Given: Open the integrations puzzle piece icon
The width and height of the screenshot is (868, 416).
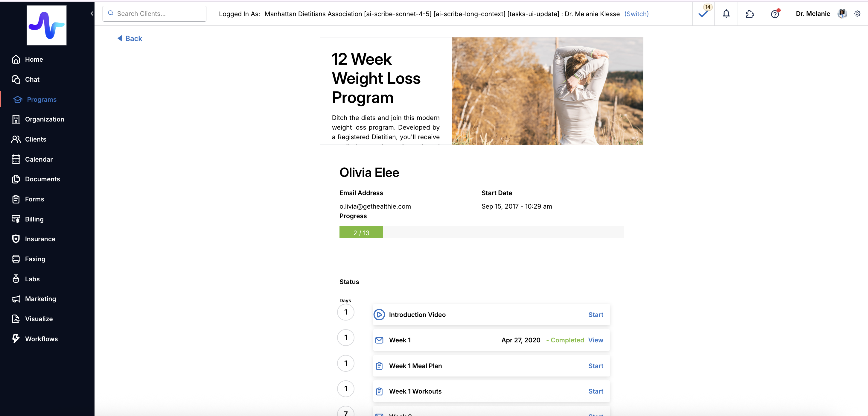Looking at the screenshot, I should 750,14.
